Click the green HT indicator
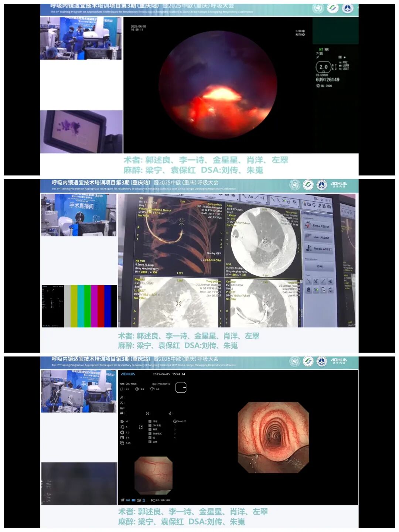Viewport: 399px width, 532px height. coord(321,49)
